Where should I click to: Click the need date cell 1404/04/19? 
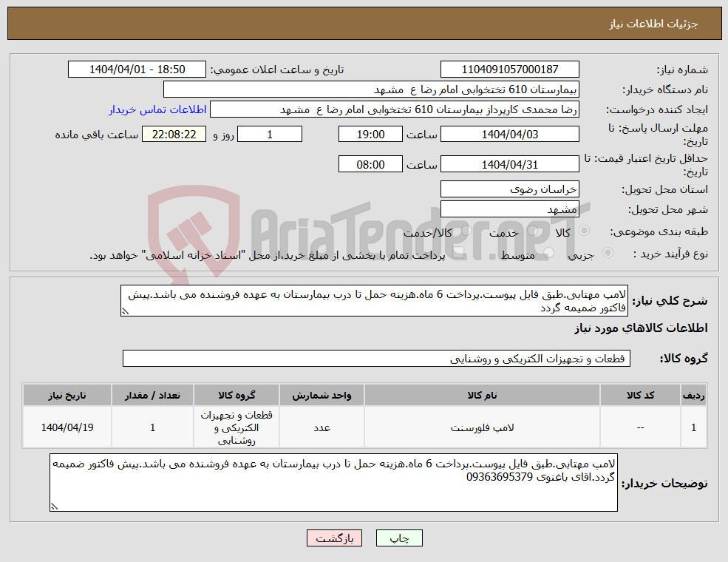pyautogui.click(x=67, y=427)
